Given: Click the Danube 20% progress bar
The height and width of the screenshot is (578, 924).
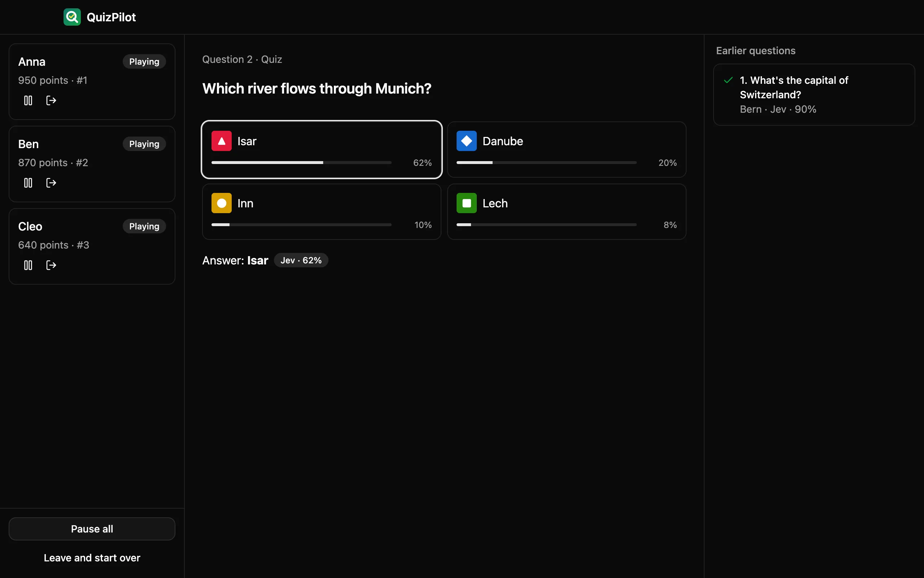Looking at the screenshot, I should (x=546, y=163).
